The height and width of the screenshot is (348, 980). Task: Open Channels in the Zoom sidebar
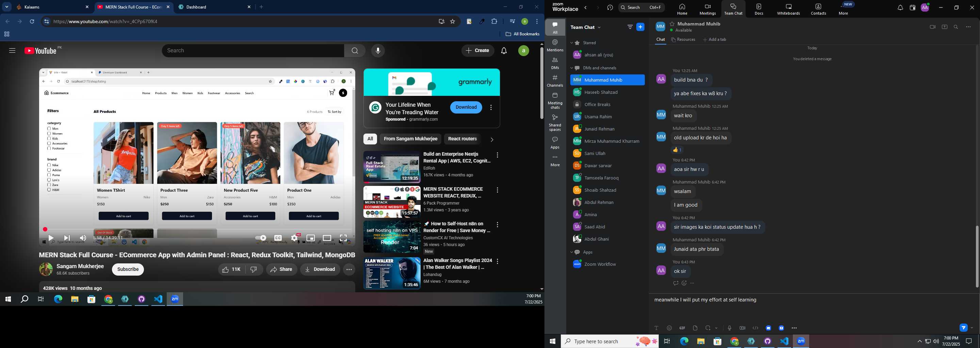(555, 81)
